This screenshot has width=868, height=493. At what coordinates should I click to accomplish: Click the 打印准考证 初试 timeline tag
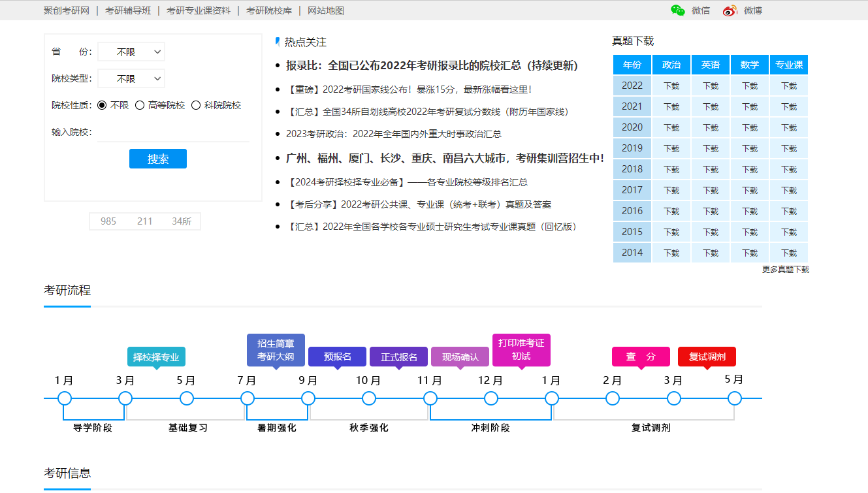pos(521,350)
